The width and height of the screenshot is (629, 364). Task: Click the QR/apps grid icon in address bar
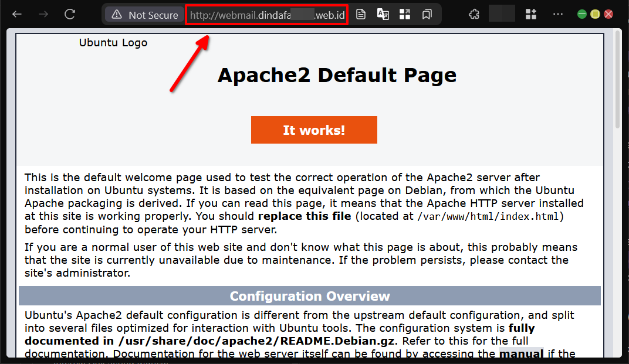pos(405,15)
